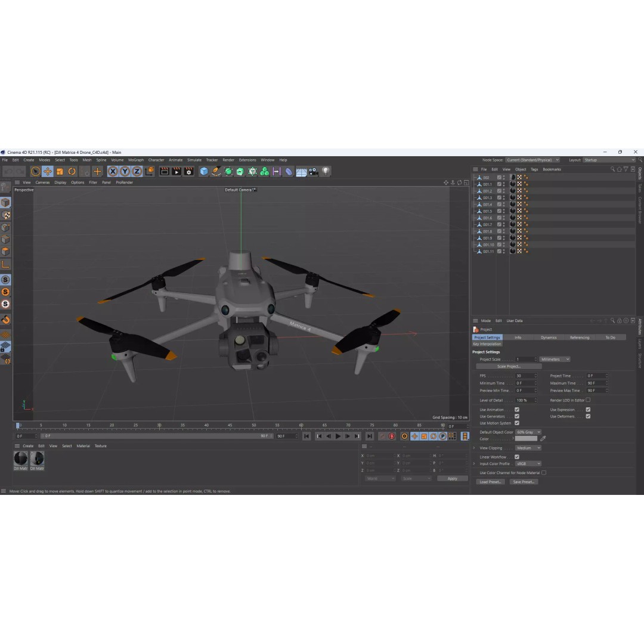Viewport: 644px width, 644px height.
Task: Open the MoGraph menu
Action: click(x=136, y=160)
